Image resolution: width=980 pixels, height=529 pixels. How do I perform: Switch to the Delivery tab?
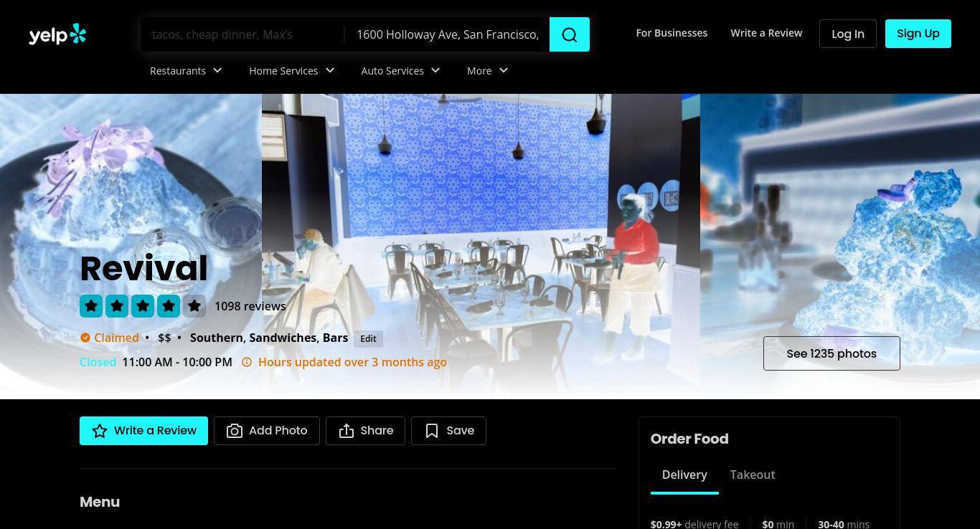tap(684, 475)
